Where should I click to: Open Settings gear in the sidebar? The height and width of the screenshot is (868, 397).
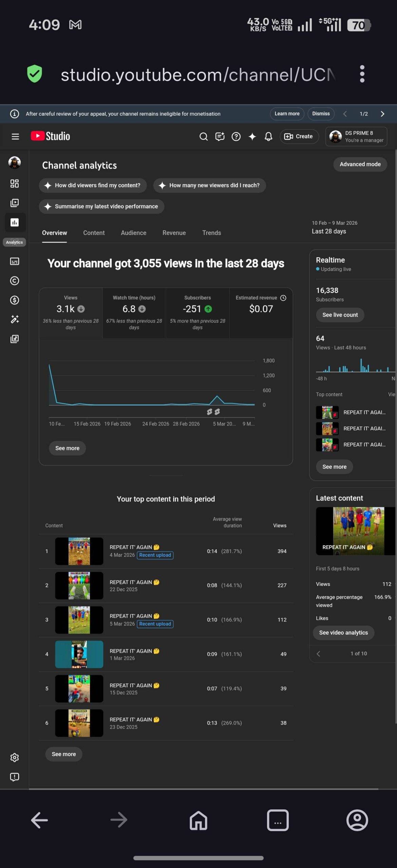[x=15, y=757]
